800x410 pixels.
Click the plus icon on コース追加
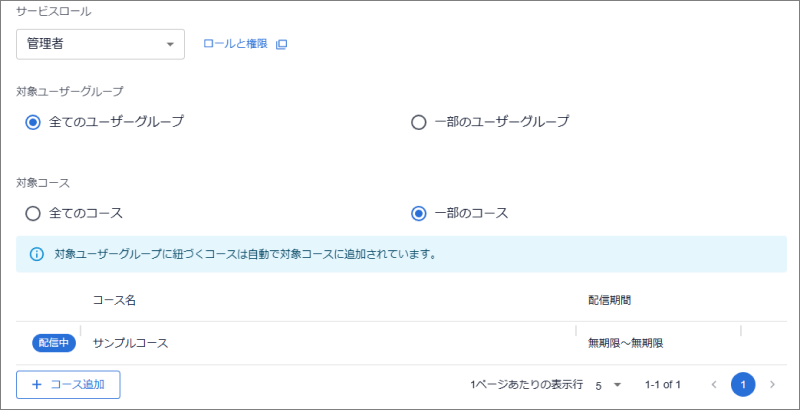37,385
